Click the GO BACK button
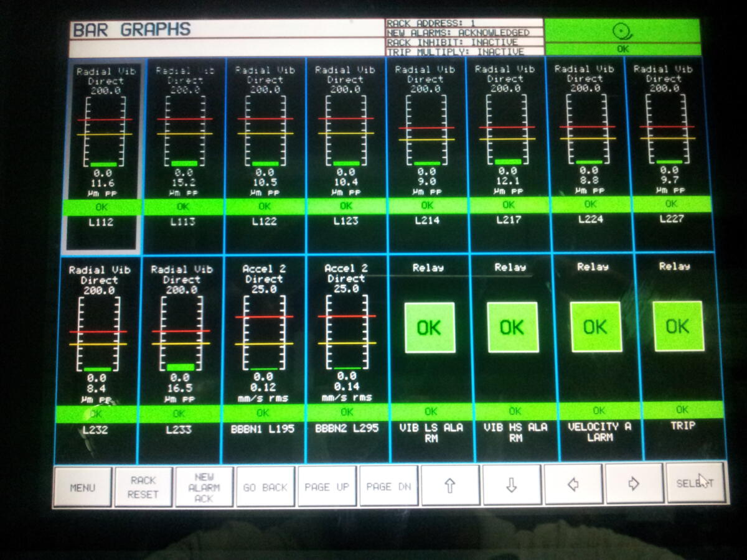Screen dimensions: 747x560 266,487
